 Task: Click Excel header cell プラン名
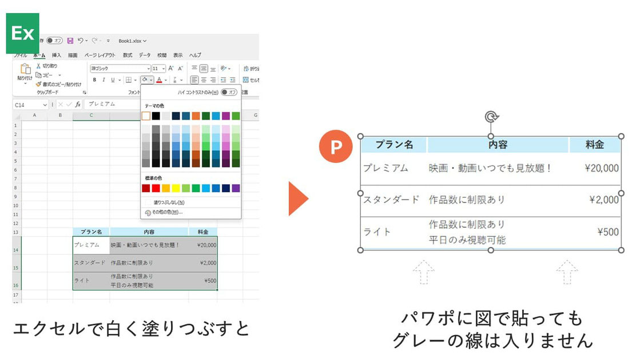click(x=91, y=232)
